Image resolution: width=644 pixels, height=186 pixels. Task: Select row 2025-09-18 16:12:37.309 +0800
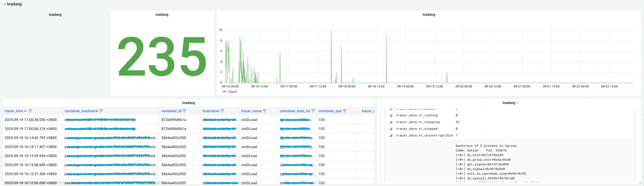click(x=188, y=174)
